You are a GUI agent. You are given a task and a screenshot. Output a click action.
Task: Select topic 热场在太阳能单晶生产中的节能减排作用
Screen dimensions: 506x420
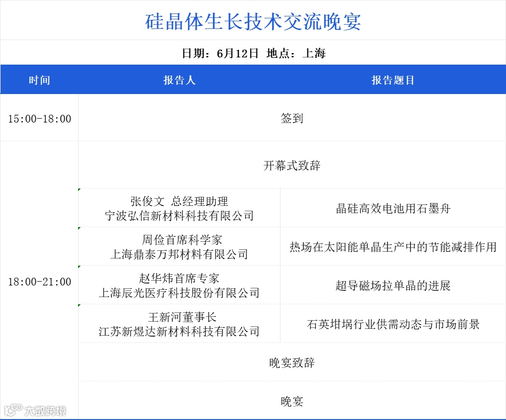393,247
